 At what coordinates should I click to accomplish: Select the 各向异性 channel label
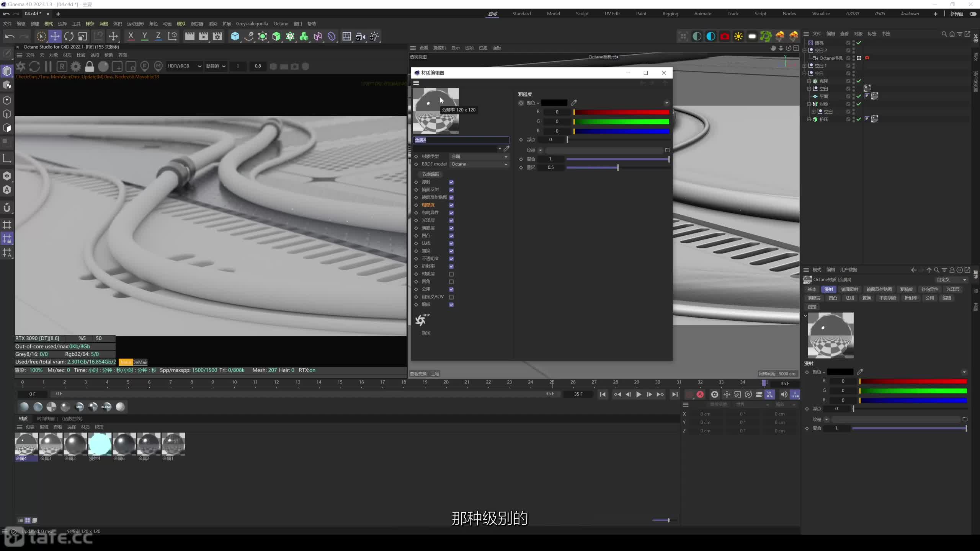click(x=430, y=213)
